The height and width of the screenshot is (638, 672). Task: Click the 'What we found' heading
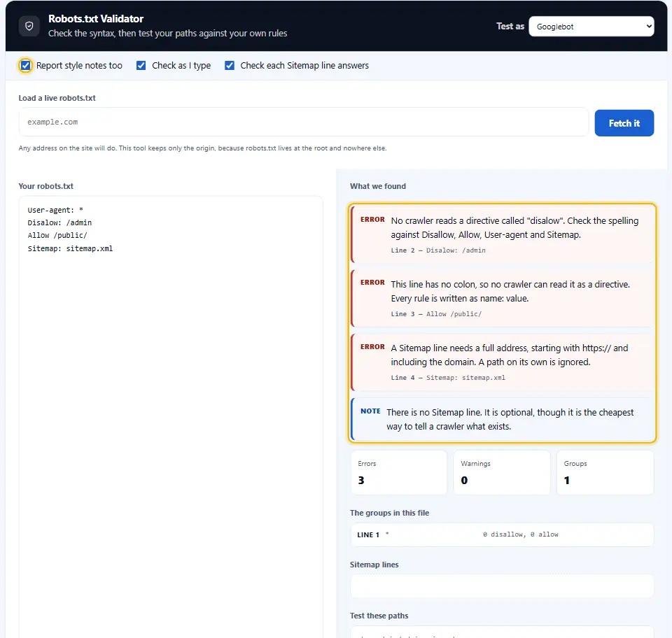pos(377,186)
